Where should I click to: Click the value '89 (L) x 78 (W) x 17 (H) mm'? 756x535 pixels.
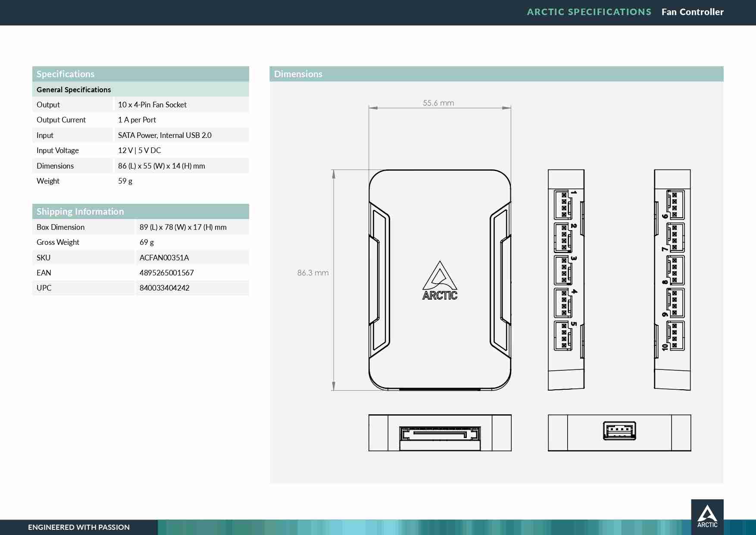[x=183, y=227]
